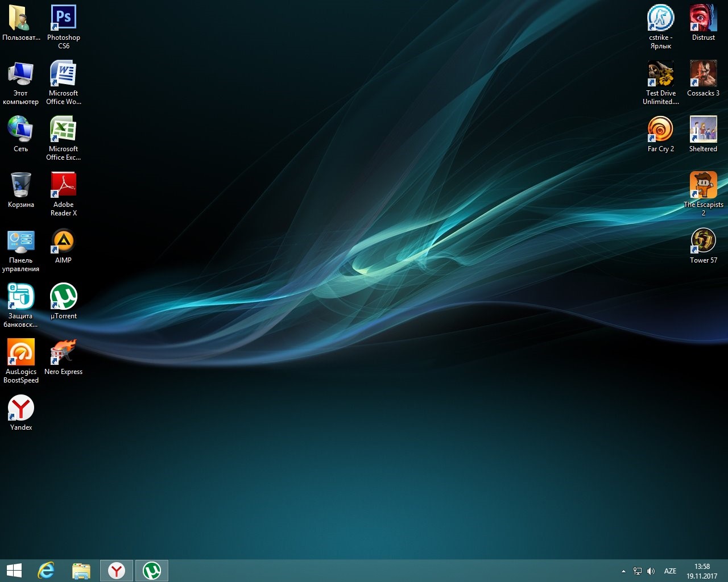This screenshot has height=582, width=728.
Task: Switch to µTorrent in the taskbar
Action: (152, 571)
